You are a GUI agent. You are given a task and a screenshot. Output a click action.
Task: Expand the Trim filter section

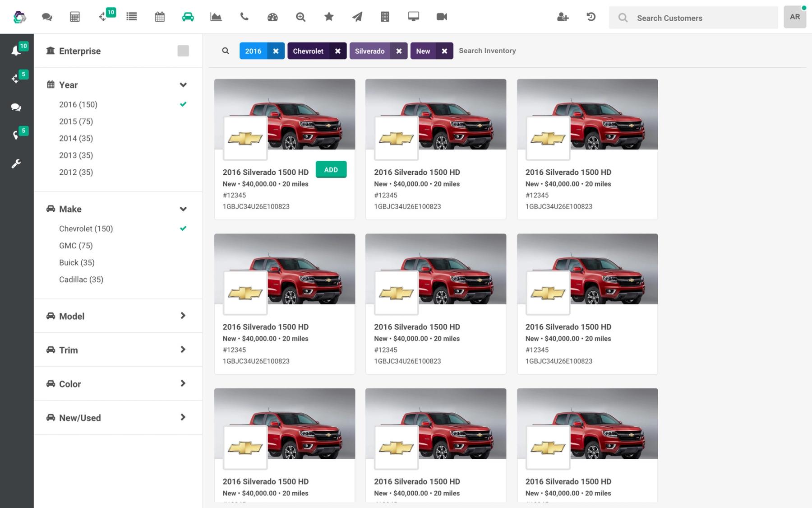pos(183,350)
